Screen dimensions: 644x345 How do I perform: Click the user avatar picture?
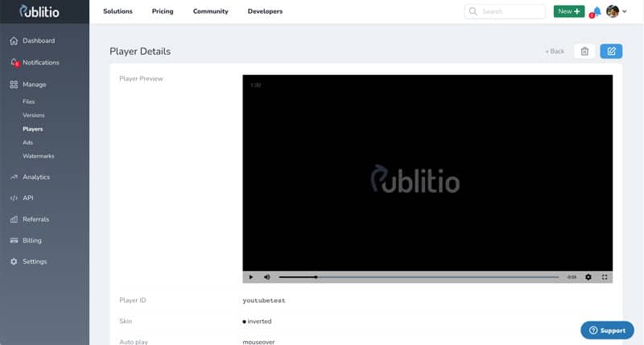click(613, 11)
